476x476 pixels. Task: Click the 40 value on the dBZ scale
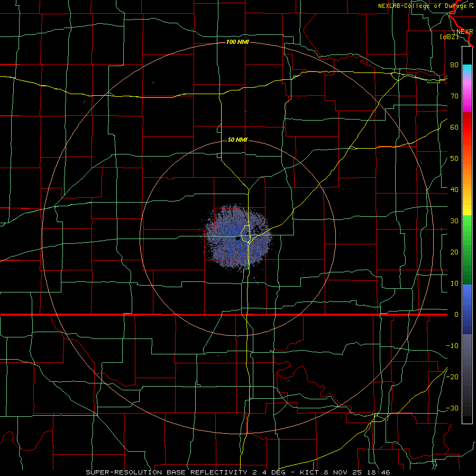(x=454, y=190)
